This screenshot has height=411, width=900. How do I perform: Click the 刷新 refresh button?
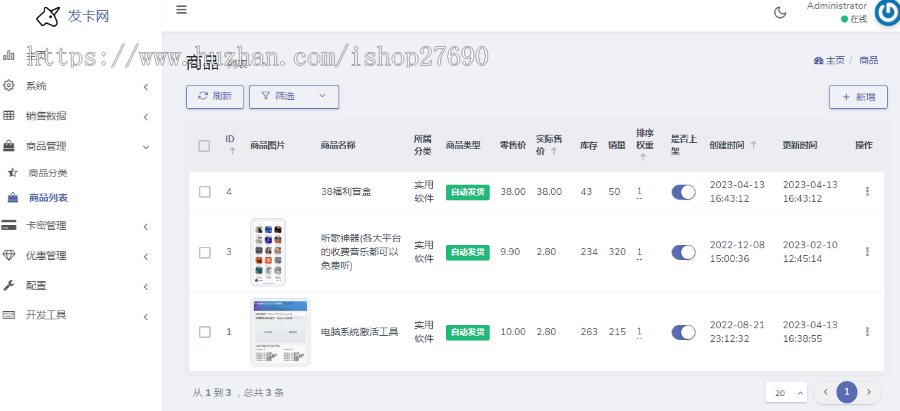click(215, 96)
